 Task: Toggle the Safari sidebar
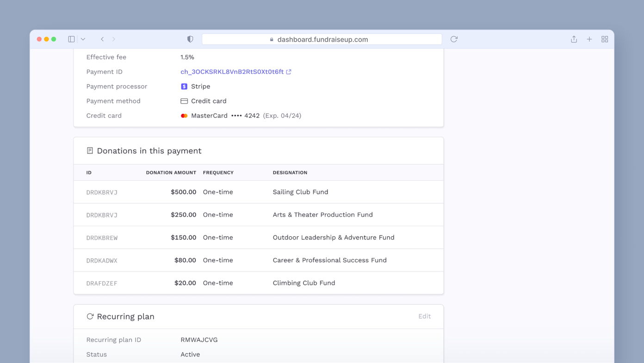[x=72, y=39]
